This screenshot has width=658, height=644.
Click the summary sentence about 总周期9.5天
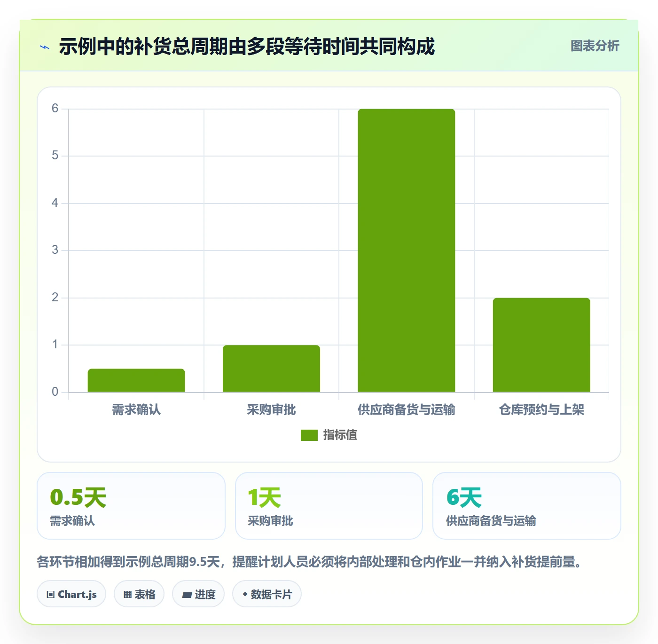[x=310, y=562]
